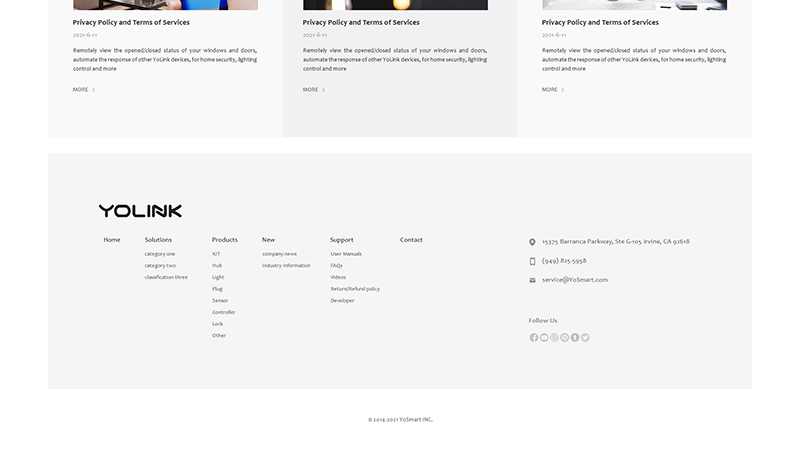This screenshot has height=450, width=800.
Task: Open the Videos link under Support
Action: pyautogui.click(x=338, y=277)
